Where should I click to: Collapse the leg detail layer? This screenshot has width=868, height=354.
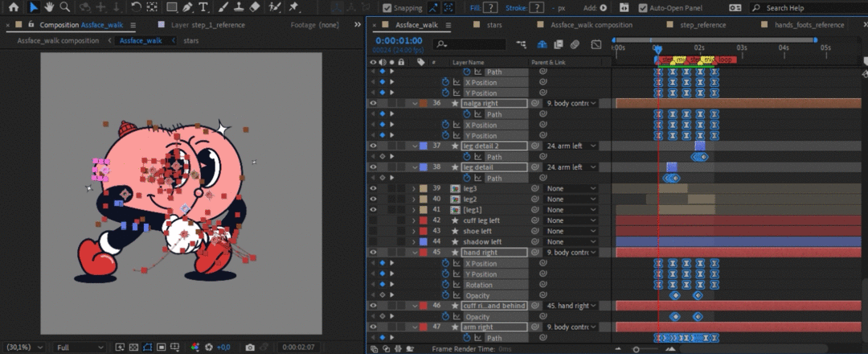coord(414,167)
